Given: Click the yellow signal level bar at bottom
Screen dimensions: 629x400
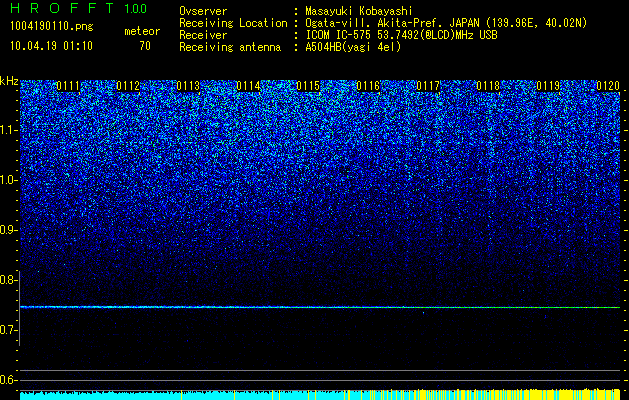Looking at the screenshot, I should (x=521, y=395).
